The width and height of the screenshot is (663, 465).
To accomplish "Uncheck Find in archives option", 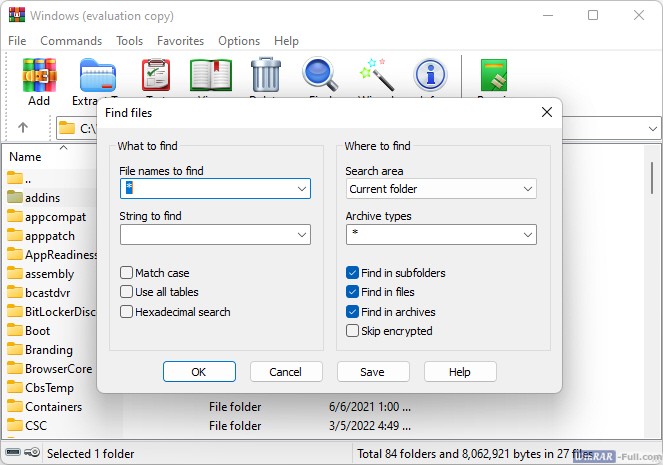I will point(352,312).
